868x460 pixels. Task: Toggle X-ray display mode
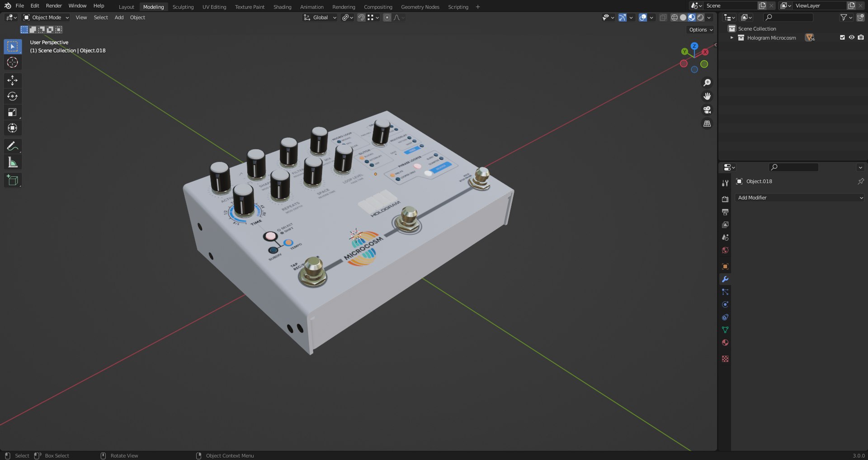point(663,18)
